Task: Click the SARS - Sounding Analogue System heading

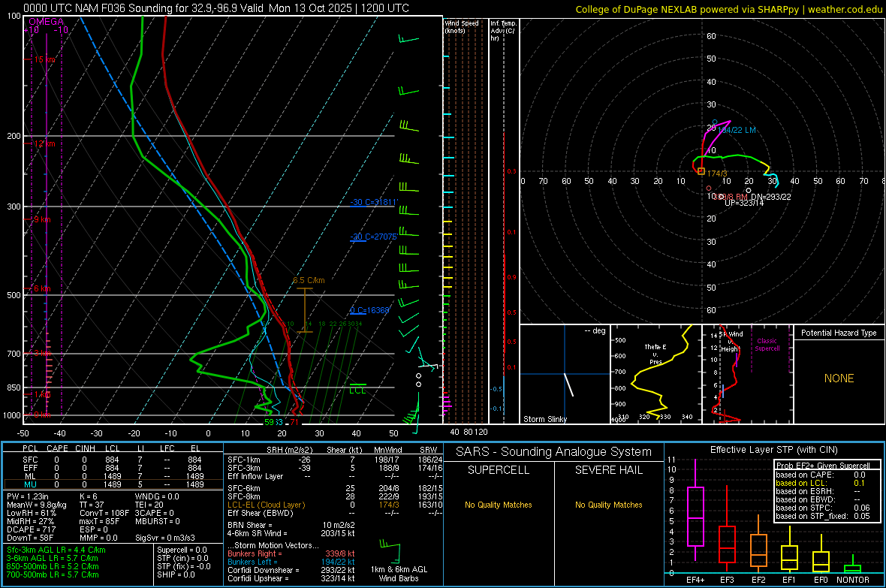Action: (553, 452)
